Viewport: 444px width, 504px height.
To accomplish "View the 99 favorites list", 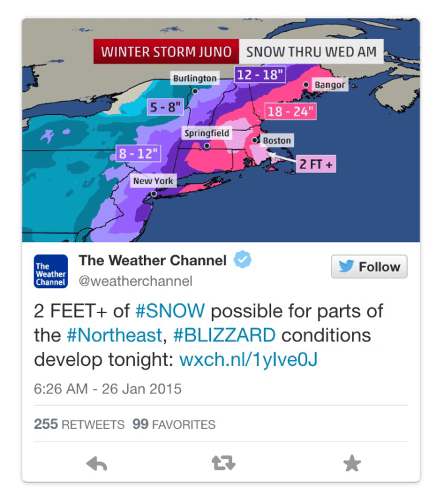I will point(174,424).
